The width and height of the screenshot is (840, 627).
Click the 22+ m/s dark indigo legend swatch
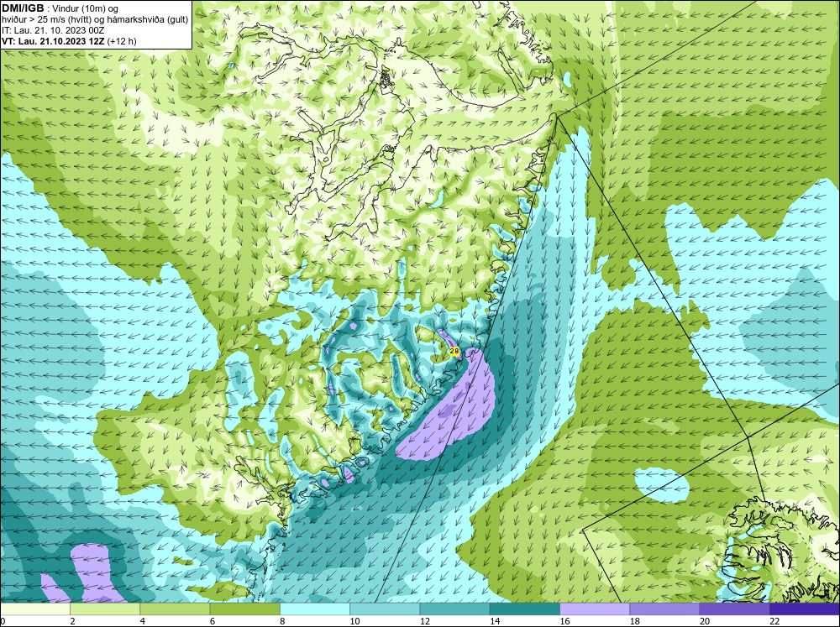point(805,609)
